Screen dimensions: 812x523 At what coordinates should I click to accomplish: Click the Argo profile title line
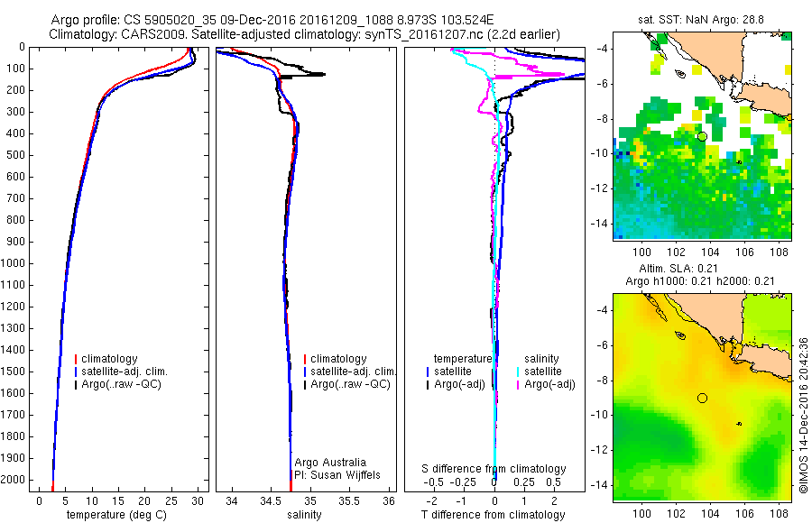tap(272, 20)
